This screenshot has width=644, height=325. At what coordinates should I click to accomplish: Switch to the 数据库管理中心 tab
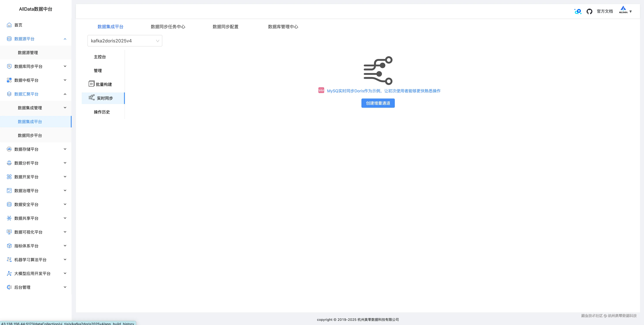tap(283, 26)
